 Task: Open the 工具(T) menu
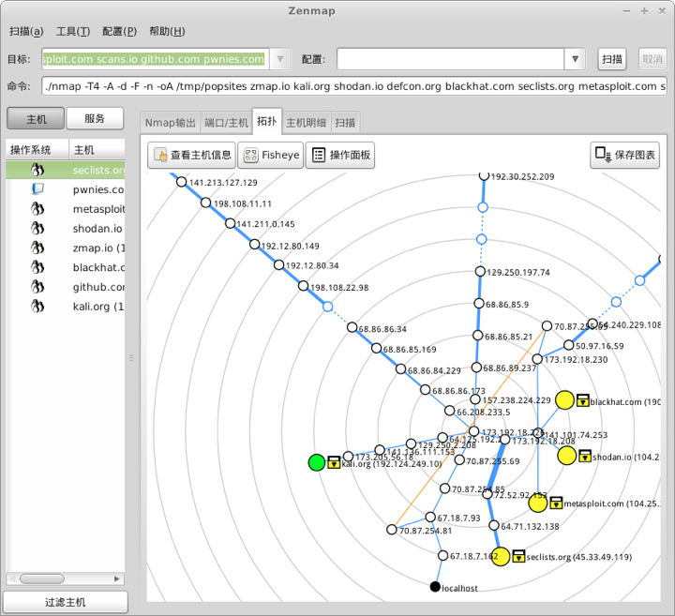[73, 31]
